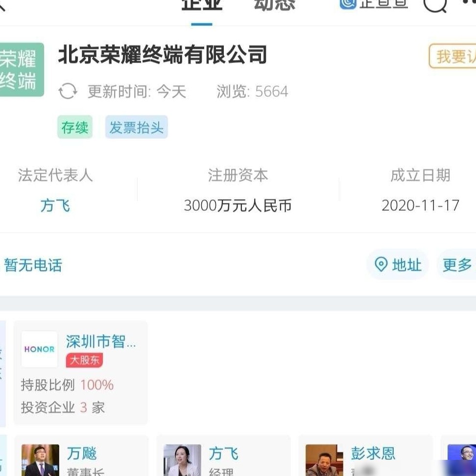476x476 pixels.
Task: Tap the HONOR shareholder logo
Action: click(x=40, y=349)
